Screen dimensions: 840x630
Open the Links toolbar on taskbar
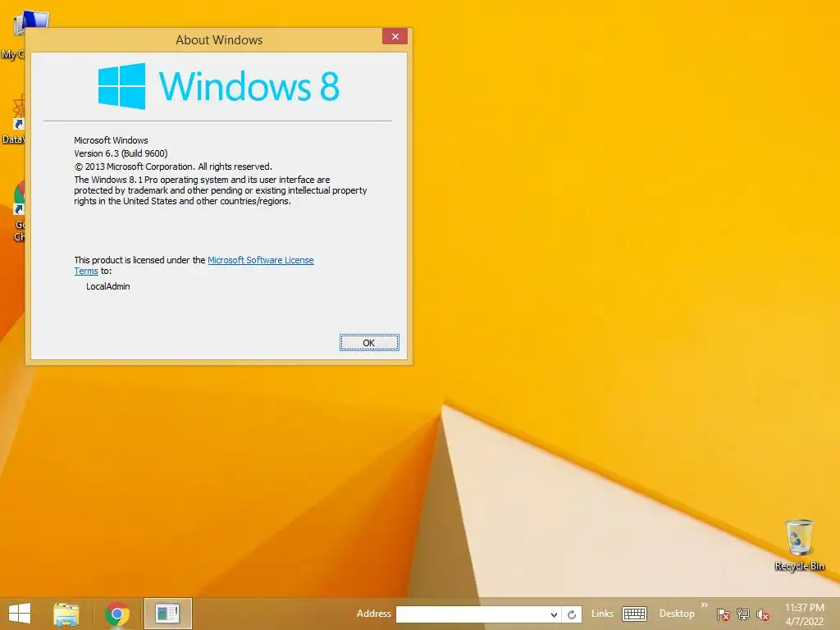tap(602, 614)
